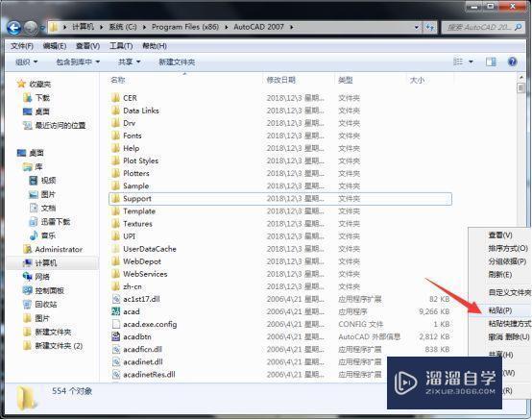Click 撤消 删除(U) in the context menu

coord(509,337)
